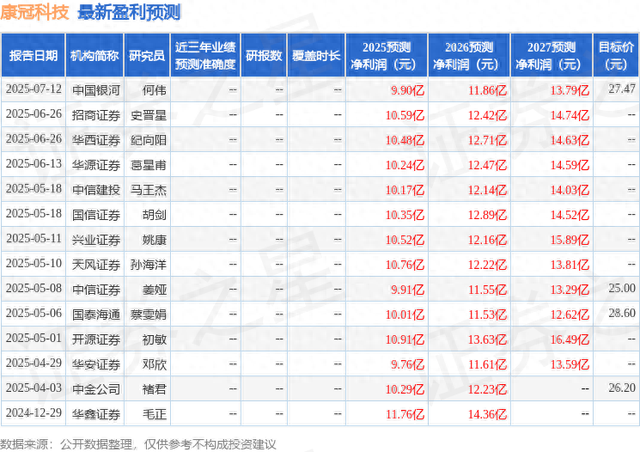Click the 14.36亿 profit value
The width and height of the screenshot is (640, 452).
point(487,414)
